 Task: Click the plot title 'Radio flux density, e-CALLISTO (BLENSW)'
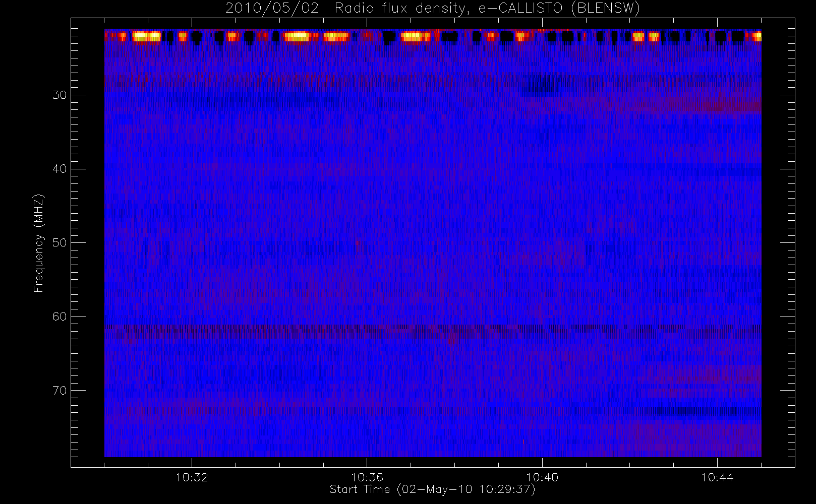[x=487, y=9]
